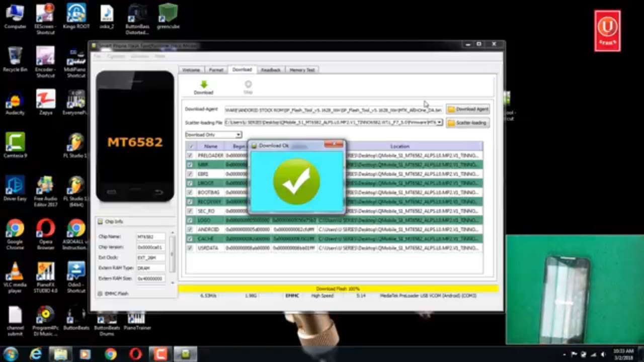This screenshot has width=644, height=362.
Task: Open the Download Only mode dropdown
Action: click(x=238, y=135)
